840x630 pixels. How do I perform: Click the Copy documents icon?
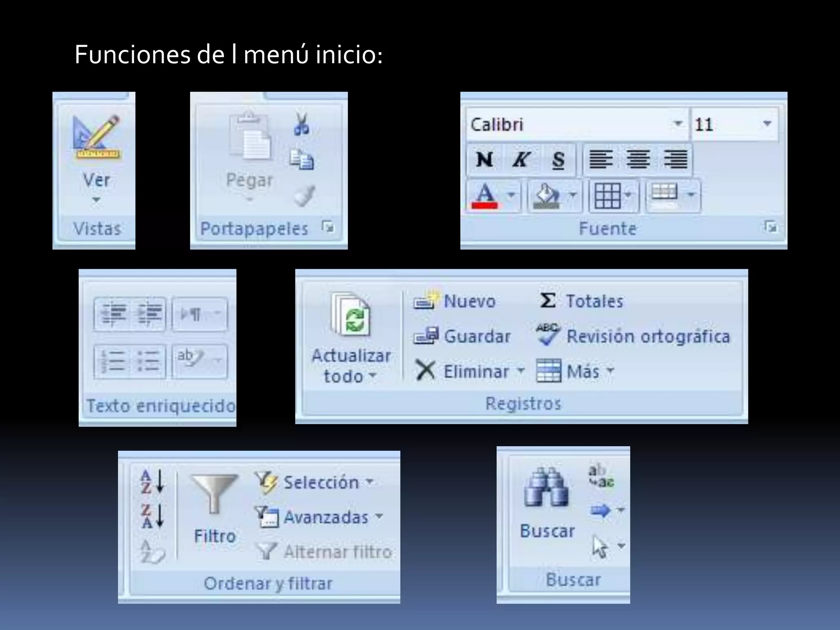pyautogui.click(x=302, y=160)
